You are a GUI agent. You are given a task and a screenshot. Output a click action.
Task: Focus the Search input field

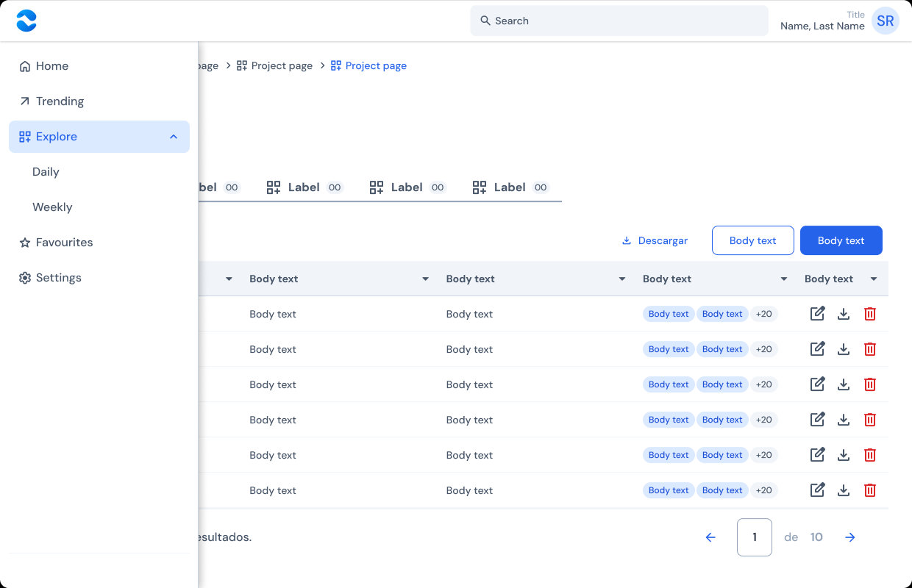619,21
